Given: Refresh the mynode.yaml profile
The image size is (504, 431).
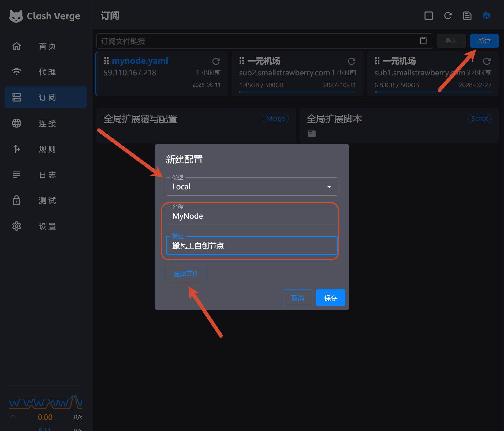Looking at the screenshot, I should [216, 61].
